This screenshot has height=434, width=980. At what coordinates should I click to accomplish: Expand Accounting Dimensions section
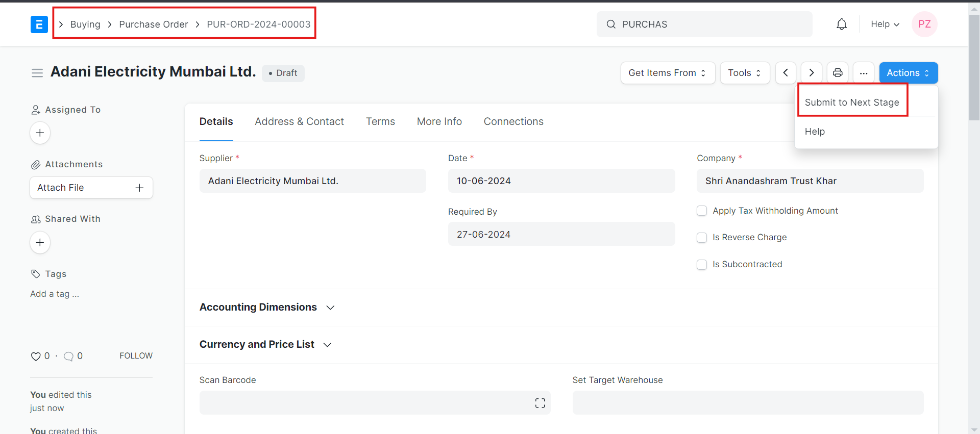(x=267, y=308)
